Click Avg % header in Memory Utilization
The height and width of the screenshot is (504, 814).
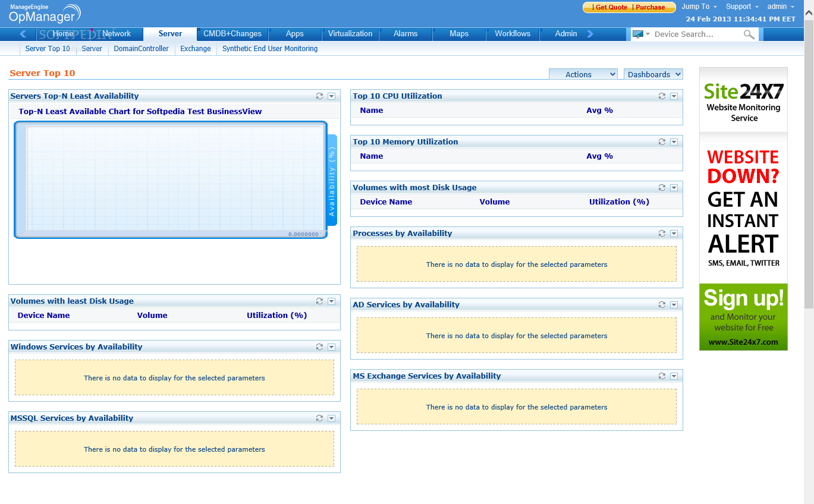(599, 156)
